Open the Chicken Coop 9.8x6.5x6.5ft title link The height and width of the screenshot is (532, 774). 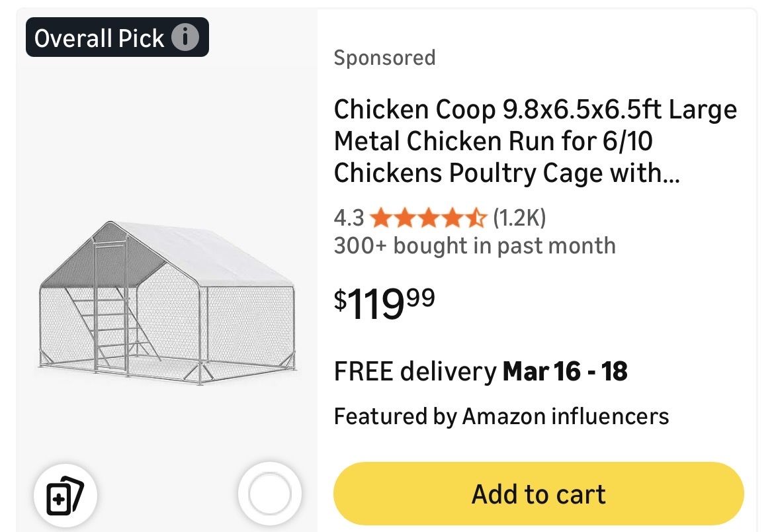tap(535, 109)
